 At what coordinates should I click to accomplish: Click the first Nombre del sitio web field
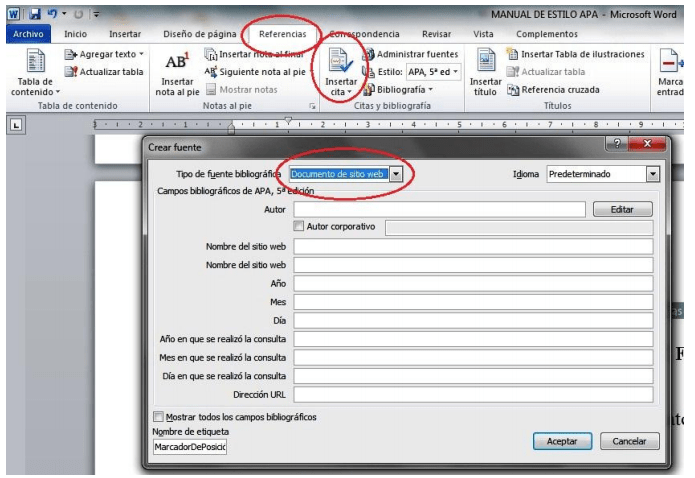tap(473, 247)
